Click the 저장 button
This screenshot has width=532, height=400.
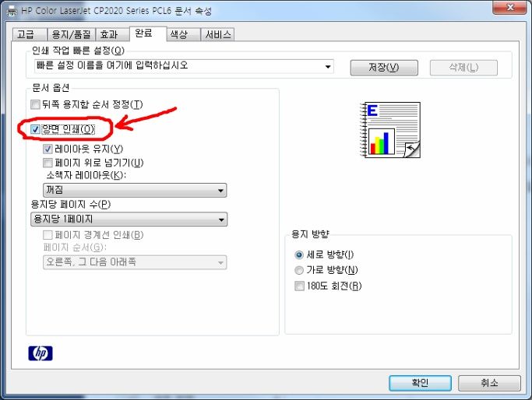pos(384,68)
